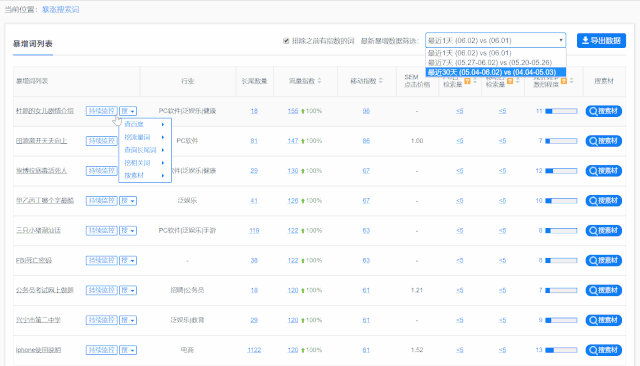The height and width of the screenshot is (366, 640).
Task: Click the 行业 column header
Action: [188, 81]
